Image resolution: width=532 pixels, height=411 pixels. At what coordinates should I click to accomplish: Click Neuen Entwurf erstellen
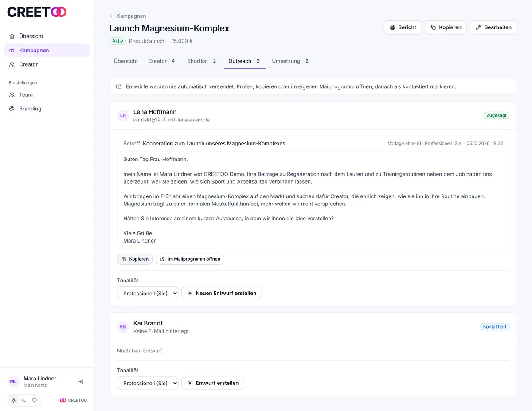click(222, 293)
